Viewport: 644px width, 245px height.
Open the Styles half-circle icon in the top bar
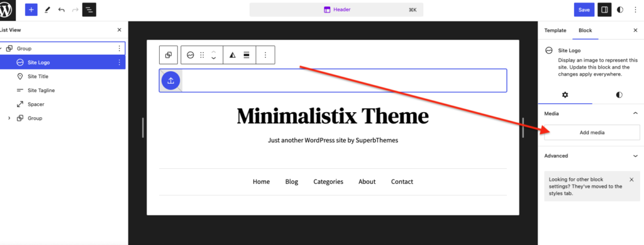click(620, 10)
